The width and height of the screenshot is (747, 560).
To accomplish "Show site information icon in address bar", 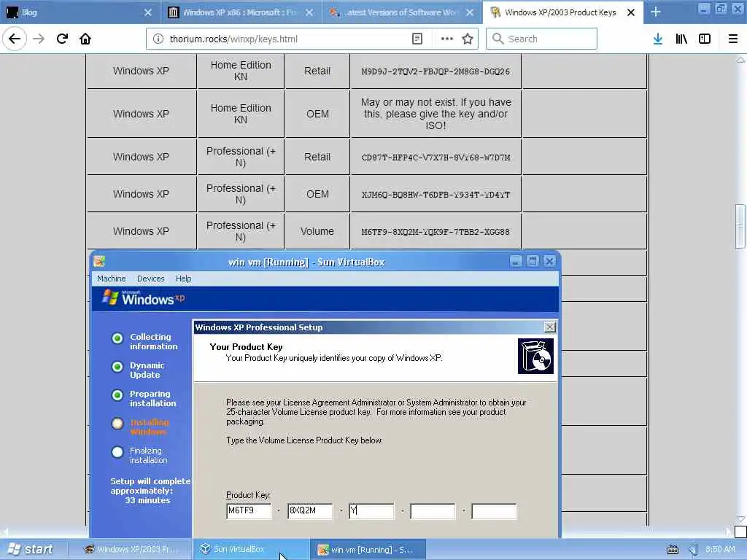I will (158, 39).
